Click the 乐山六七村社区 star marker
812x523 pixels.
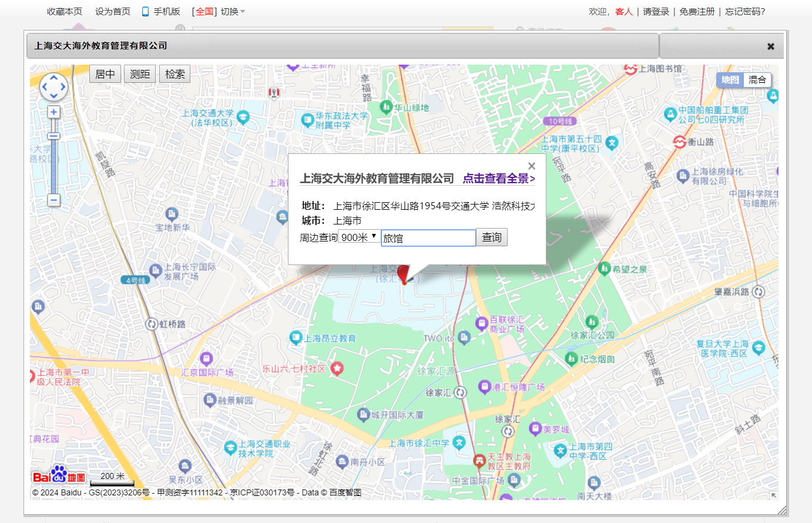point(337,368)
